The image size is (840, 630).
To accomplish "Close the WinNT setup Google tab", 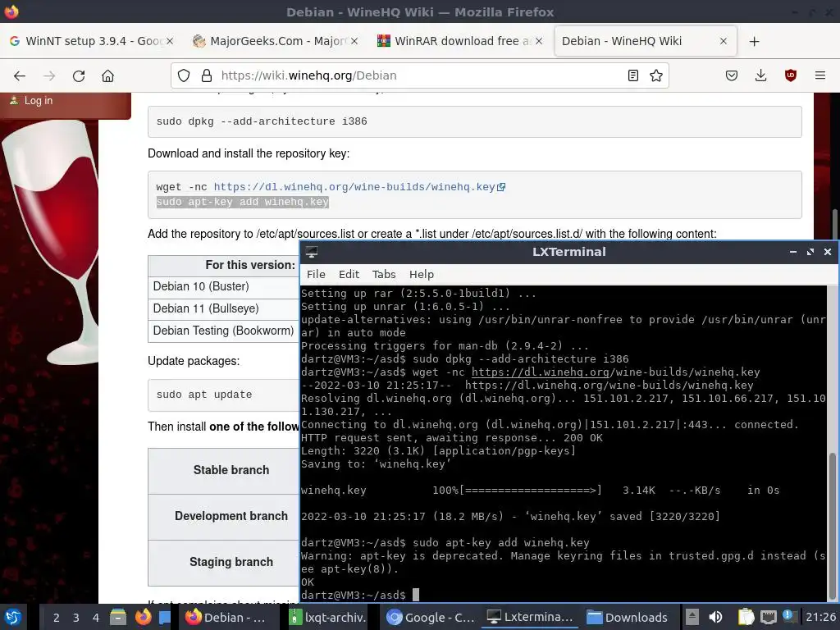I will click(x=170, y=41).
